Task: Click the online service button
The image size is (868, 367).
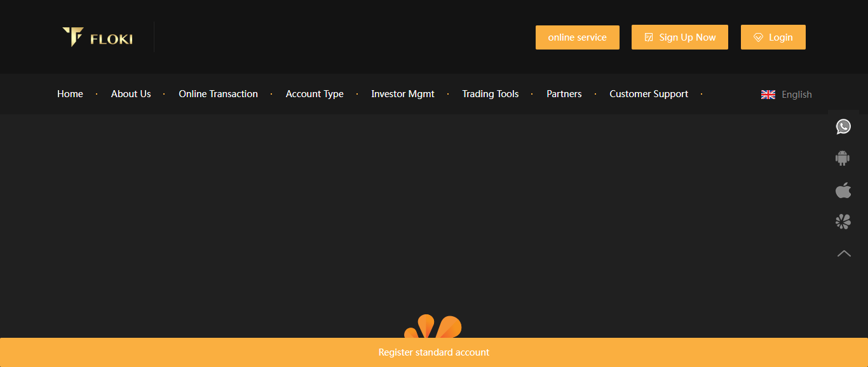Action: 577,37
